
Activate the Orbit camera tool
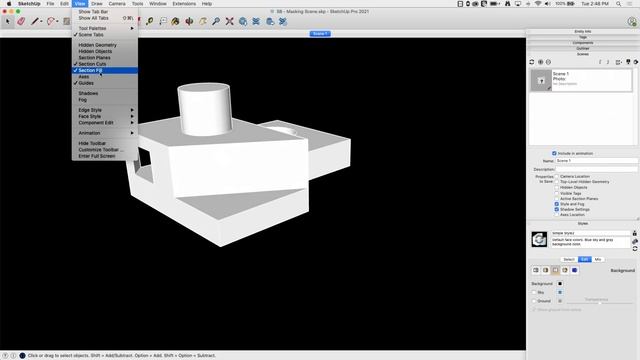click(189, 21)
